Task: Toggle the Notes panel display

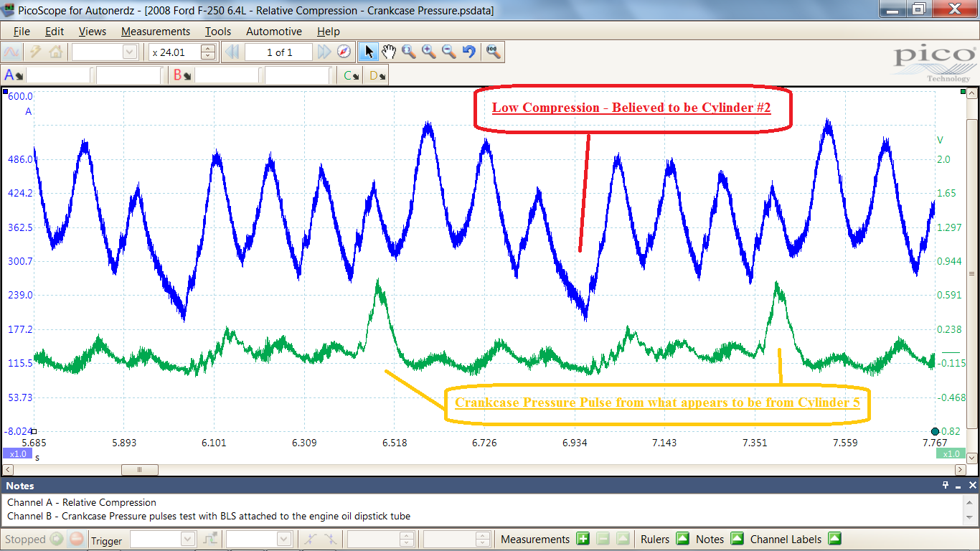Action: tap(737, 539)
